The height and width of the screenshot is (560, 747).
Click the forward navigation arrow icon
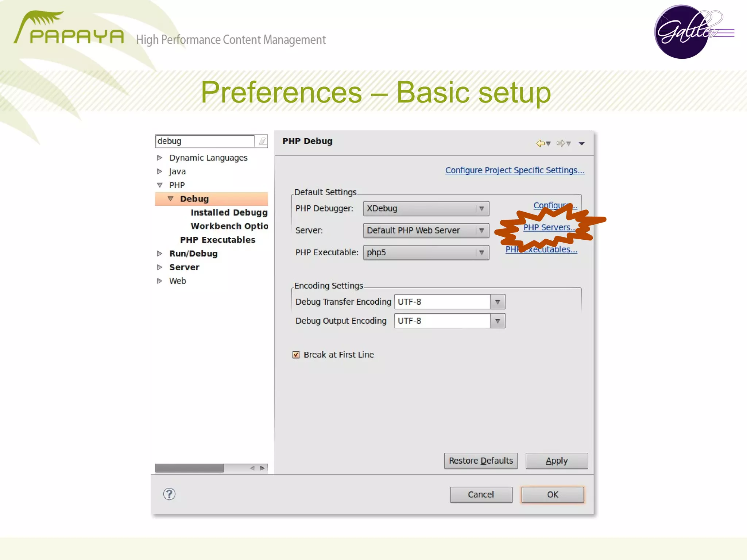[x=561, y=143]
